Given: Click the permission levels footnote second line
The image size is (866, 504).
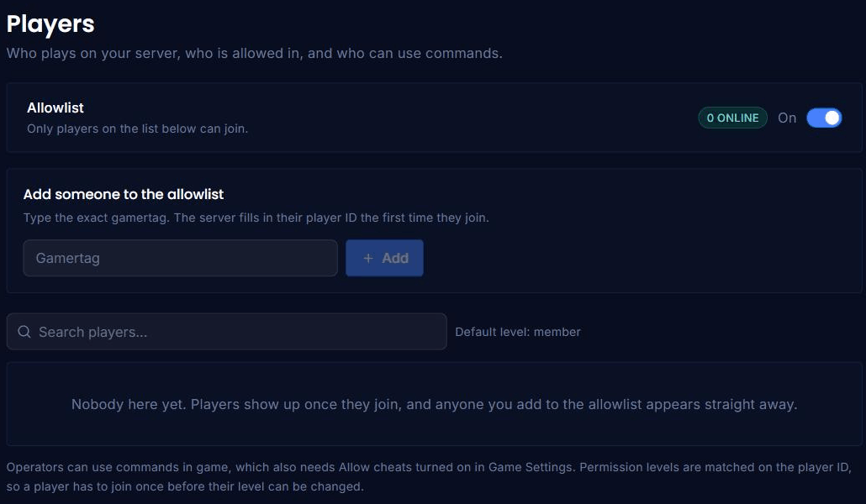Looking at the screenshot, I should click(185, 487).
